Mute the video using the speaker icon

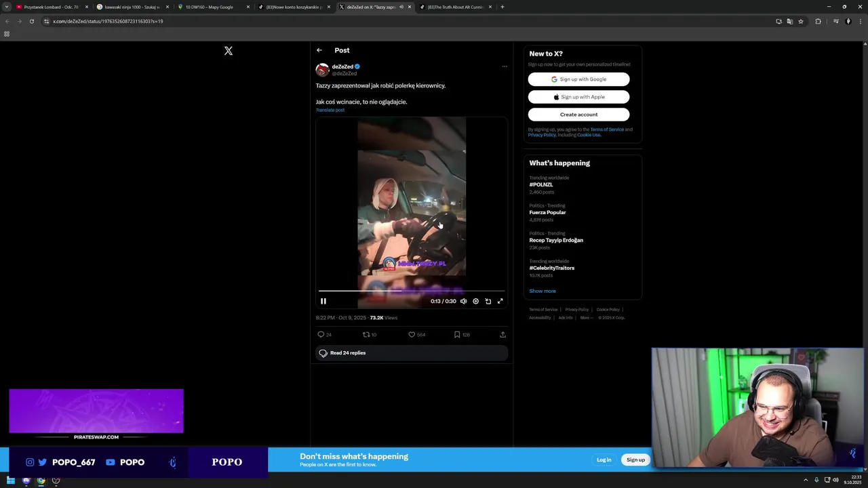[463, 301]
